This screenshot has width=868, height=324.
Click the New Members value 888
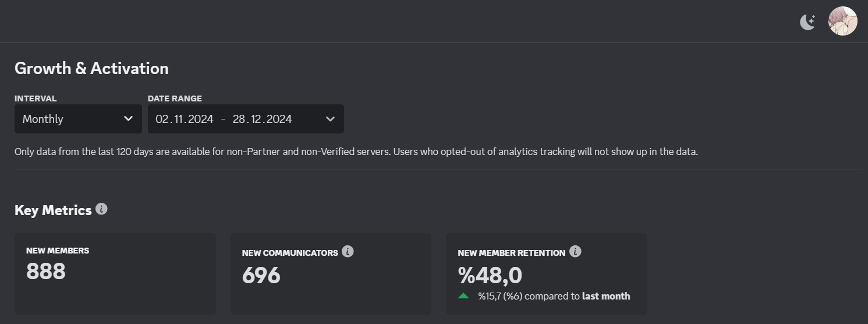point(46,272)
